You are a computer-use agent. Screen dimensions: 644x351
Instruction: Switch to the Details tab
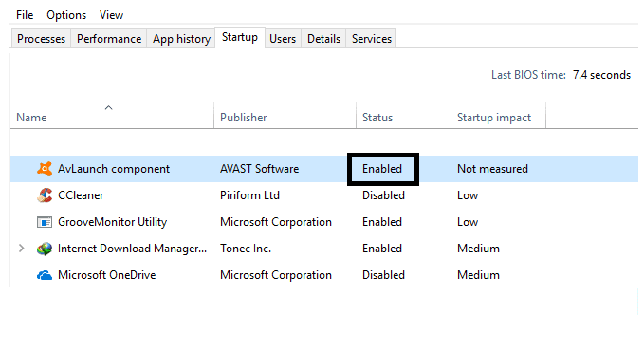323,39
